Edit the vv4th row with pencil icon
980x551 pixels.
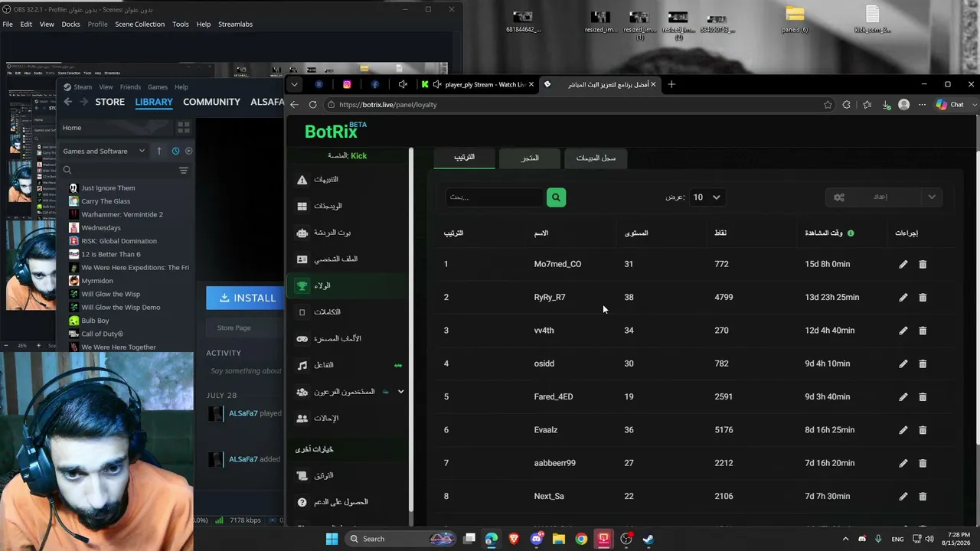[903, 331]
